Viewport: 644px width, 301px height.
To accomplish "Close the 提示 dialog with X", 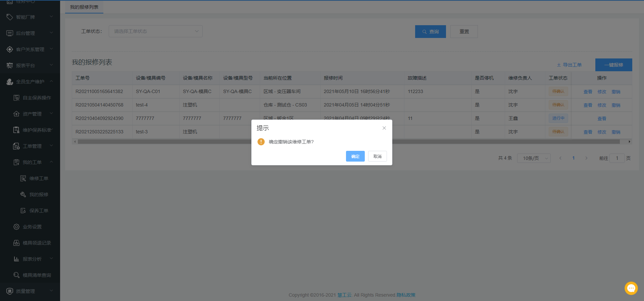I will (384, 128).
